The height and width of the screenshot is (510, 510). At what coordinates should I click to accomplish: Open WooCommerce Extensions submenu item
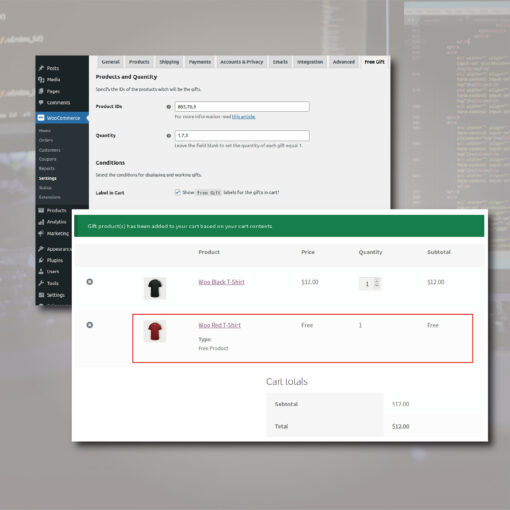click(x=50, y=197)
